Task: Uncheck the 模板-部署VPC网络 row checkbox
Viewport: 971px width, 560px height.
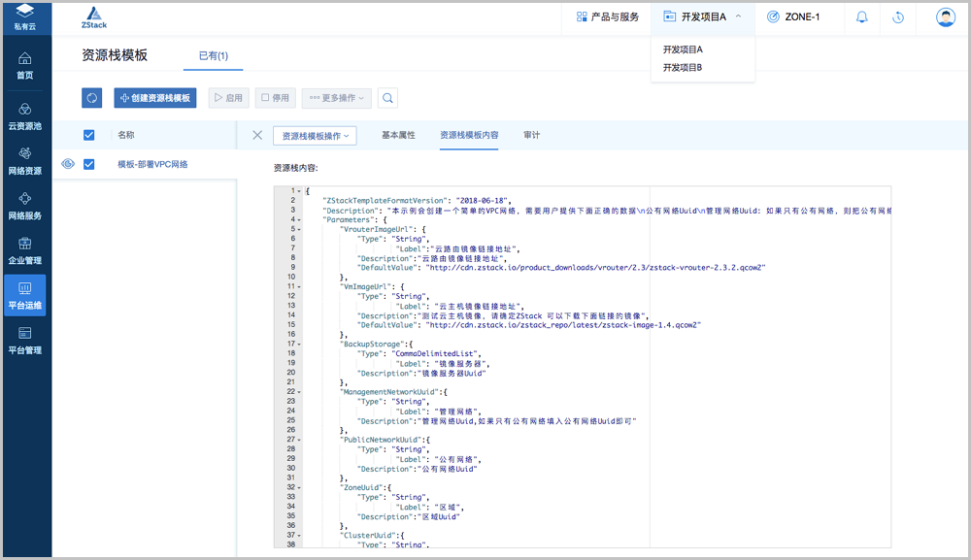Action: 89,165
